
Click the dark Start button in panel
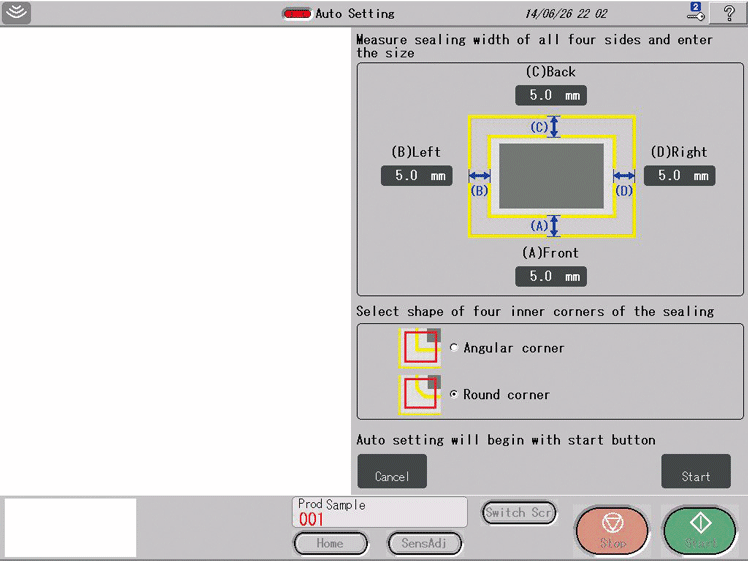click(696, 471)
